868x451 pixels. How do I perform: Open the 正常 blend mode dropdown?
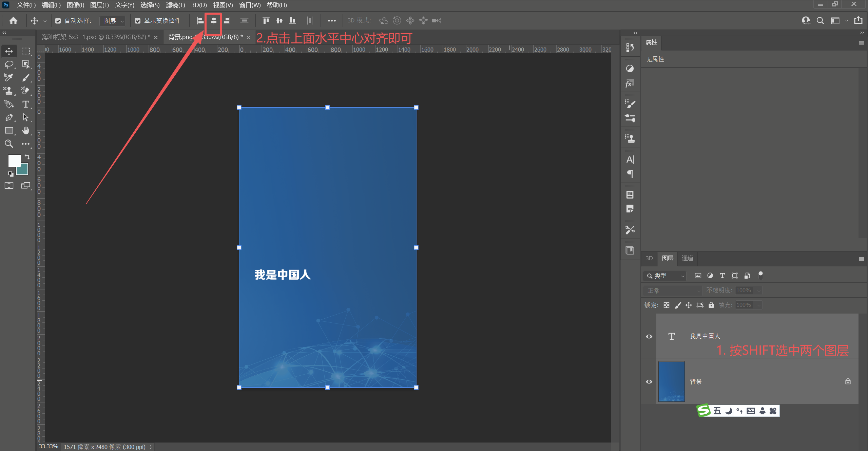coord(672,290)
